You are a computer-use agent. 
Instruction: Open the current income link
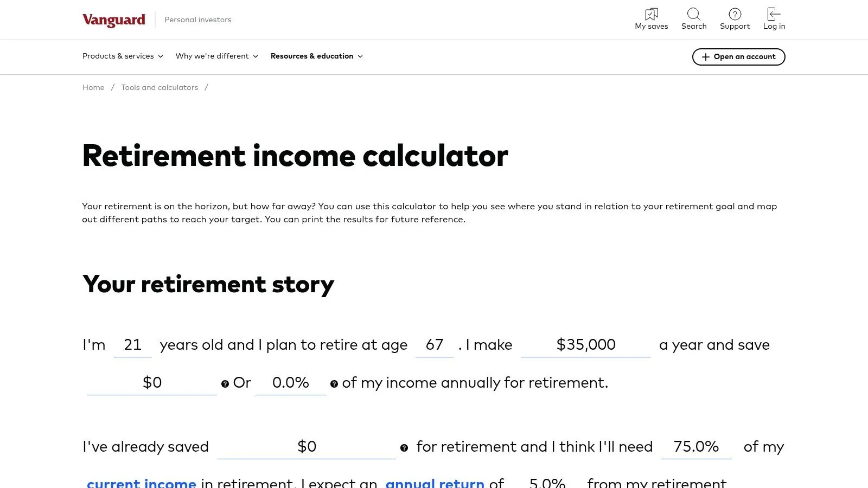click(x=142, y=483)
